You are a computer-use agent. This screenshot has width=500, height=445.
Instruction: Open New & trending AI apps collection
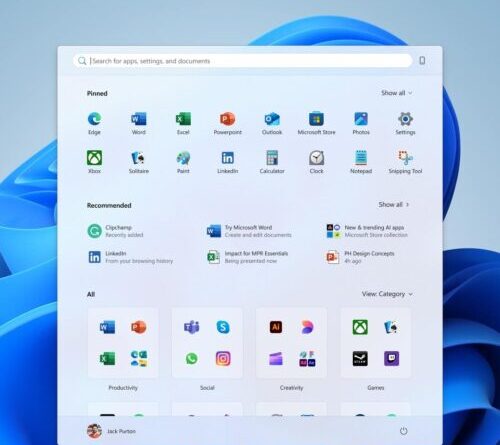(x=367, y=231)
